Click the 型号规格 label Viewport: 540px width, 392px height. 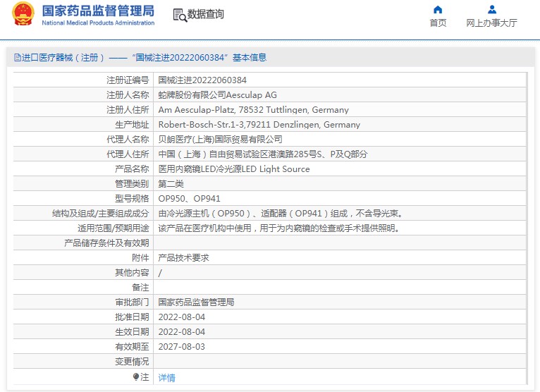point(132,198)
